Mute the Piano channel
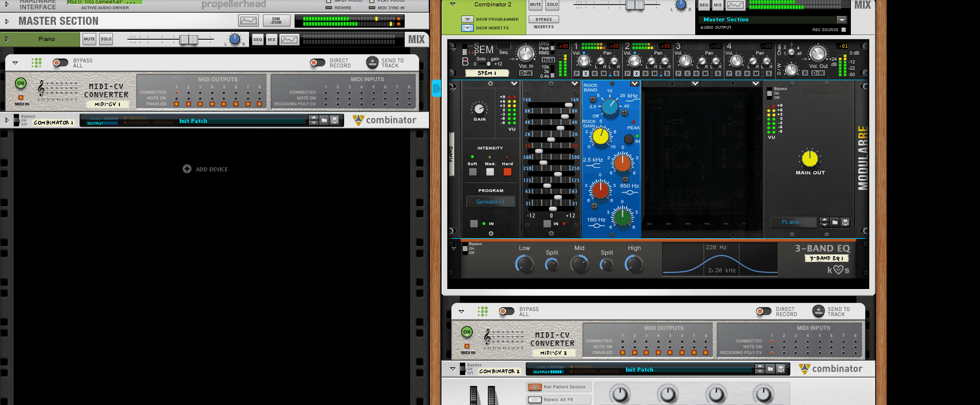This screenshot has height=405, width=980. 89,39
